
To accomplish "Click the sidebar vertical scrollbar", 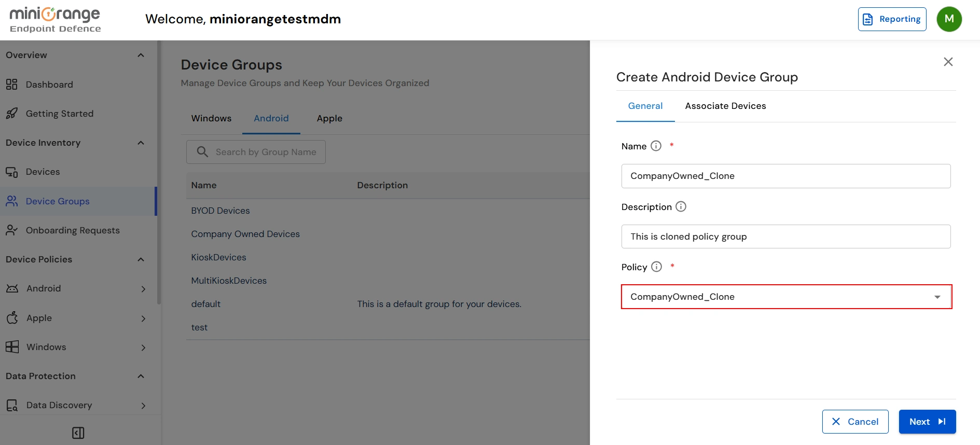I will (159, 173).
